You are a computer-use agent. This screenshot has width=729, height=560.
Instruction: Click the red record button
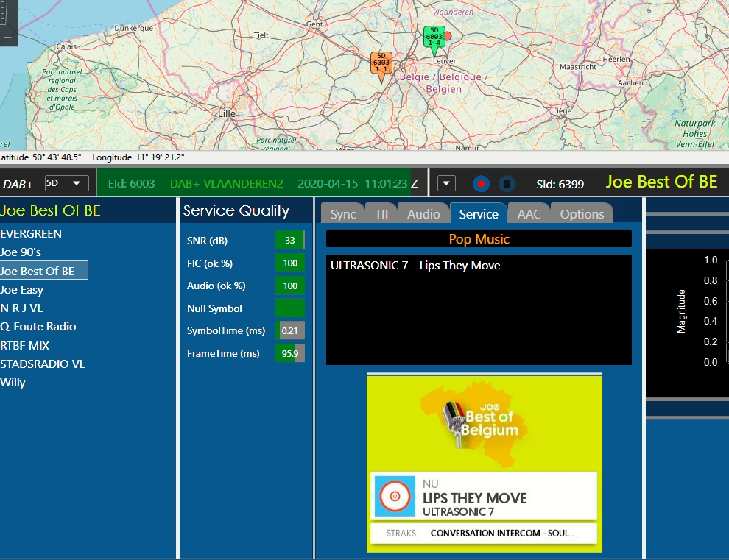[x=481, y=184]
